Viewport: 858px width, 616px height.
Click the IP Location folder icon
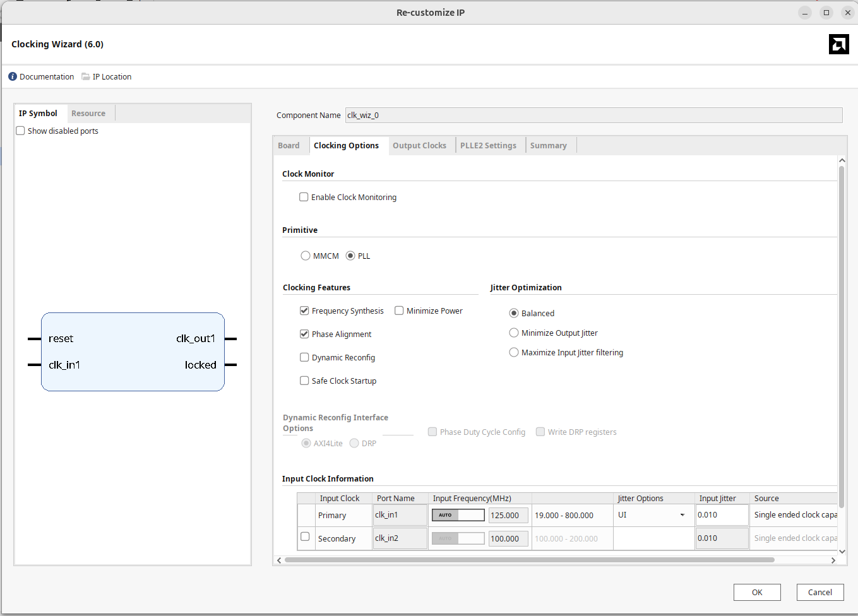point(86,76)
